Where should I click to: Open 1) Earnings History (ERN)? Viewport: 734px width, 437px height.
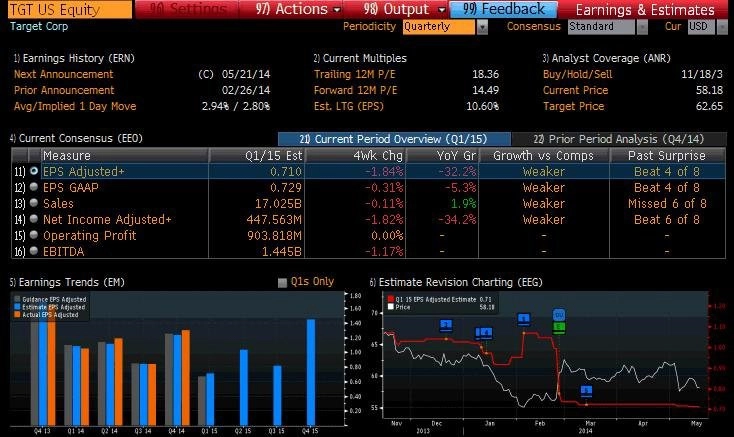(x=74, y=58)
